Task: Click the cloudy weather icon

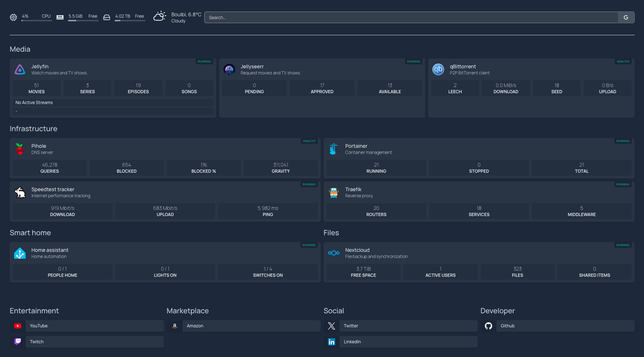Action: [160, 16]
